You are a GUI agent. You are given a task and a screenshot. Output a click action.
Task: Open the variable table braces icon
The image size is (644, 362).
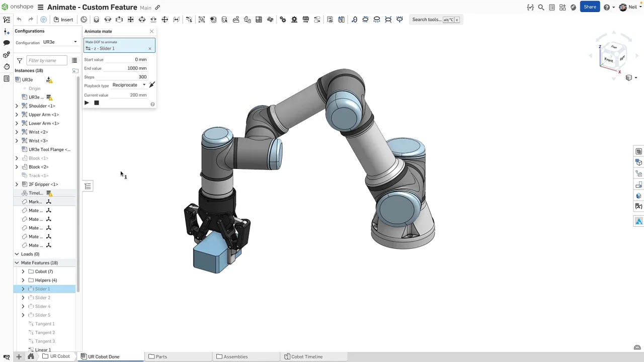(530, 7)
